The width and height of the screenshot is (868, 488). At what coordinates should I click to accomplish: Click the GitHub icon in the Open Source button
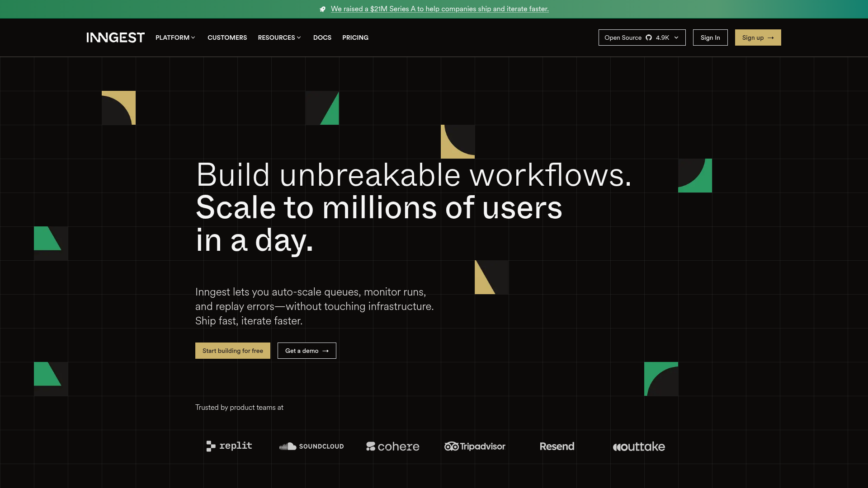[x=649, y=38]
